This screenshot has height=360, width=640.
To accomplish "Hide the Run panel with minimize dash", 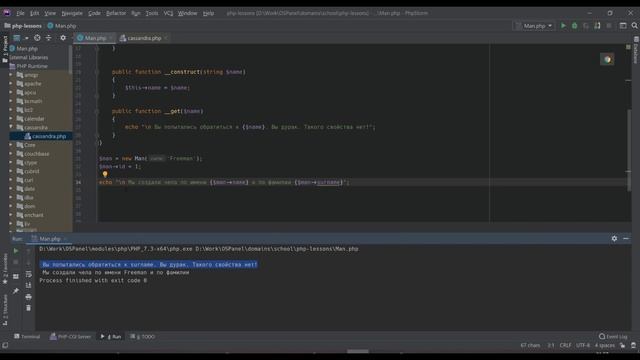I will click(626, 238).
